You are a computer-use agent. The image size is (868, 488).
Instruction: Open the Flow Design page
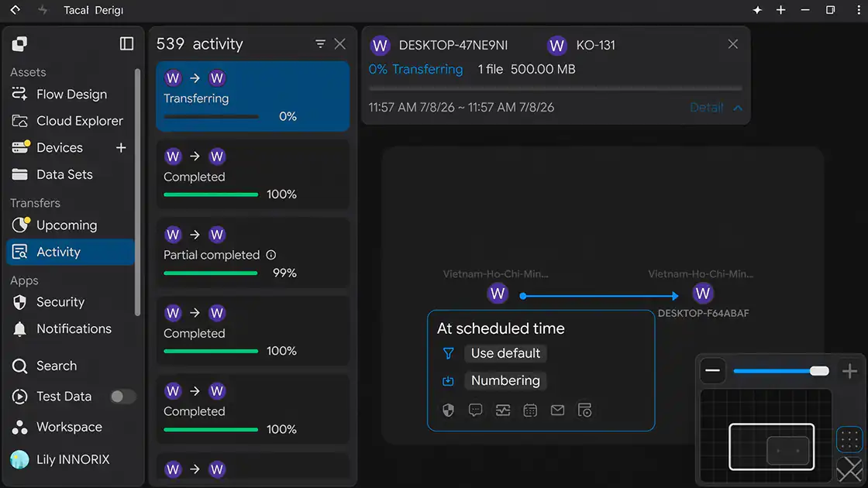pos(71,94)
